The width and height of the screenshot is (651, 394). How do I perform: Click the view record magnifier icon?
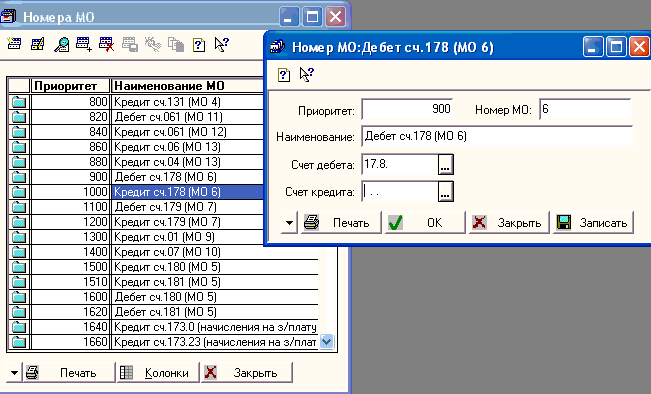pos(61,44)
